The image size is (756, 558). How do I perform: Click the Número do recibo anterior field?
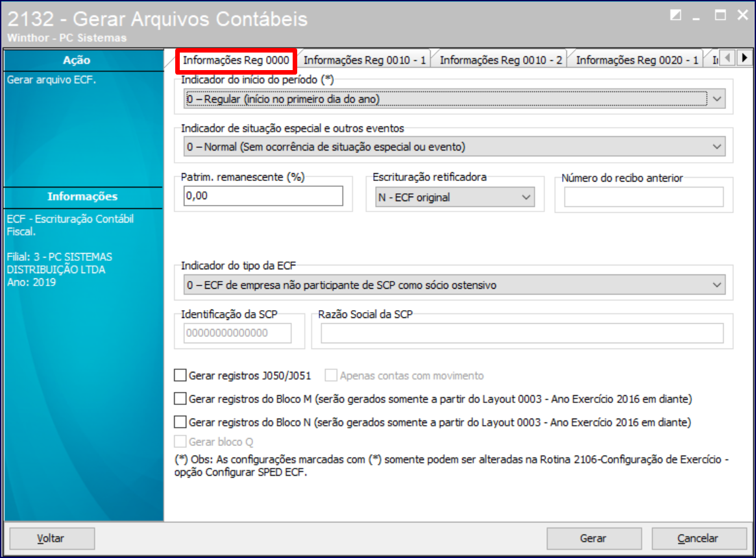point(644,197)
